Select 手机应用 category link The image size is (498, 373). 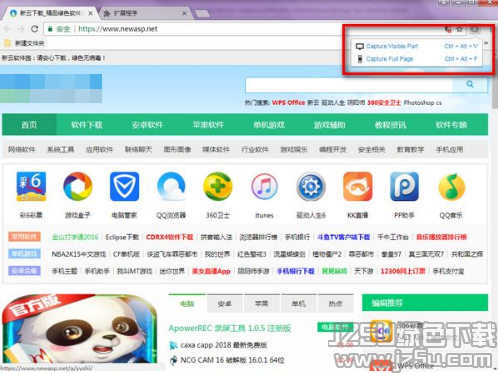click(450, 150)
